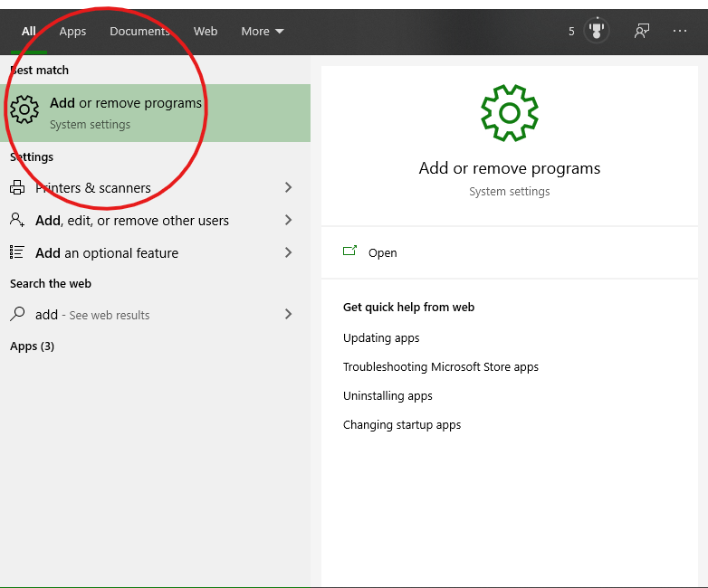The width and height of the screenshot is (708, 588).
Task: Open Printers & scanners setting
Action: coord(156,187)
